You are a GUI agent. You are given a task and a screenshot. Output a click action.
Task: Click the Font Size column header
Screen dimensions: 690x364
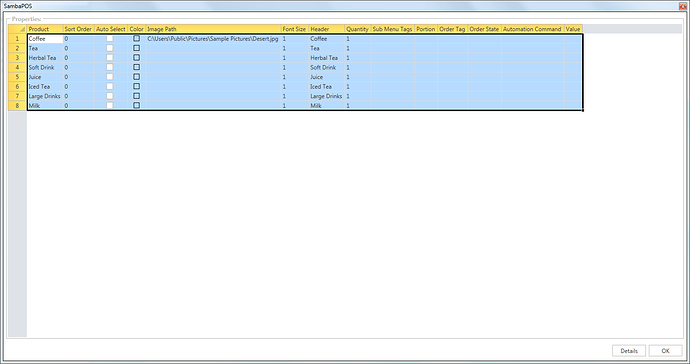[x=294, y=29]
